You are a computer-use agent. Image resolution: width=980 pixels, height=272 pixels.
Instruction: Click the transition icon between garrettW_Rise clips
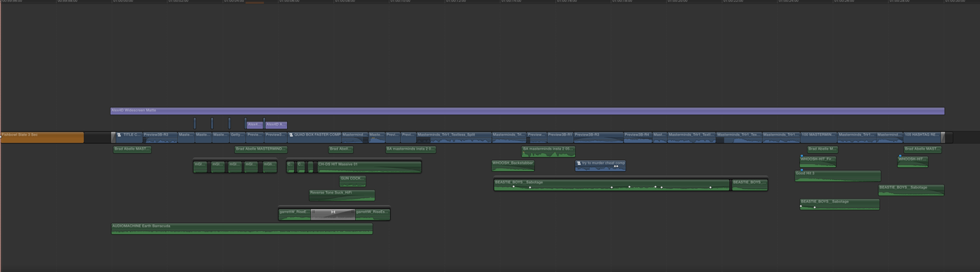coord(333,212)
